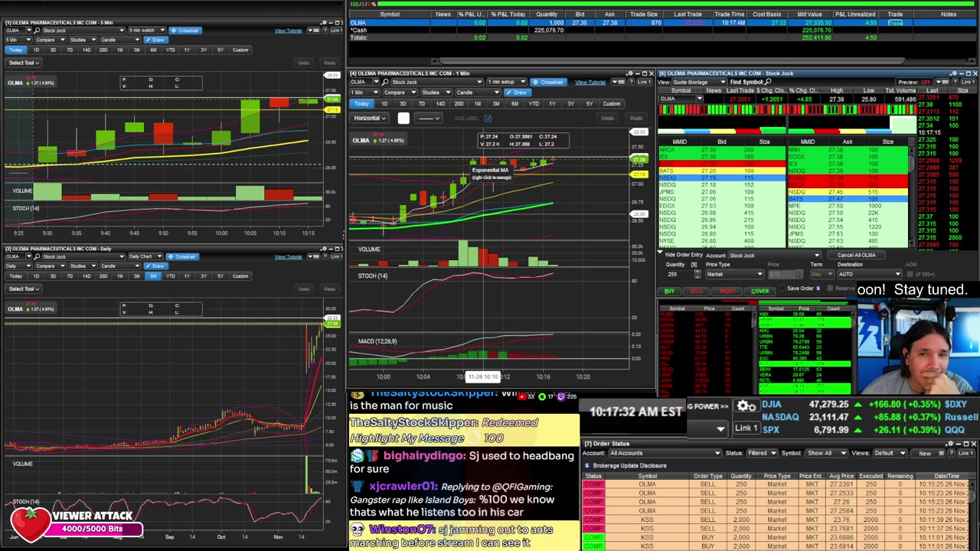Select the Today range tab in 1 Min chart
Viewport: 980px width, 551px height.
[x=361, y=104]
